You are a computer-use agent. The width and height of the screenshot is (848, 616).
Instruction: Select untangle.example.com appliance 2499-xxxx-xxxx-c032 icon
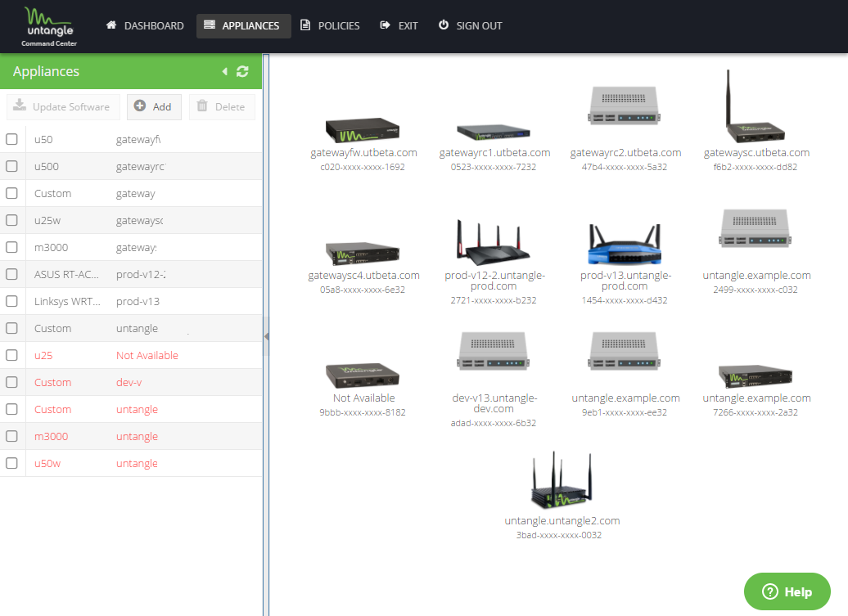[x=755, y=228]
